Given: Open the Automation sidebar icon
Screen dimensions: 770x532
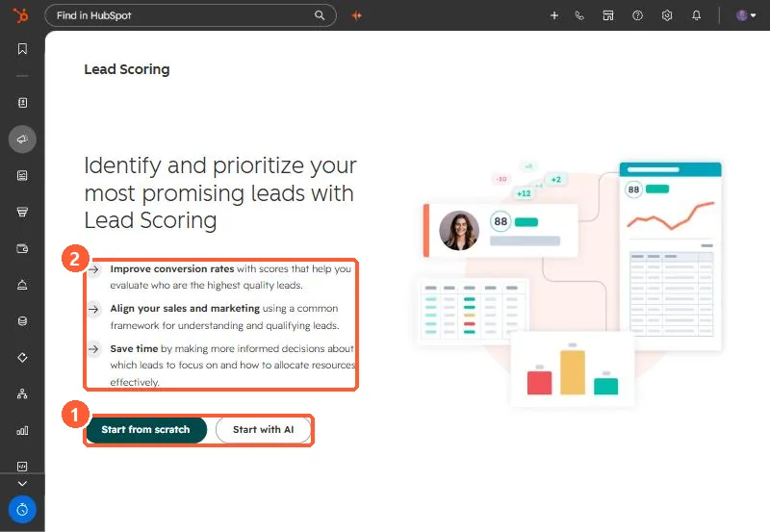Looking at the screenshot, I should click(22, 357).
